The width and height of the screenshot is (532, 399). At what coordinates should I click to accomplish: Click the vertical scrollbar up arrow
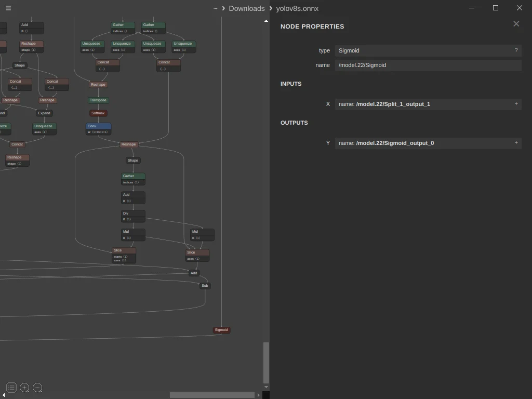[x=267, y=21]
